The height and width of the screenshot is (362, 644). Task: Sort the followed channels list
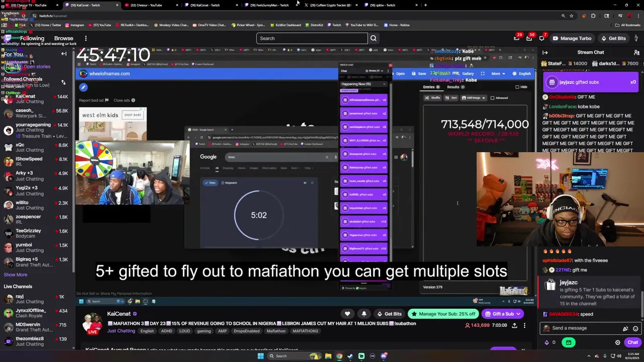click(63, 82)
